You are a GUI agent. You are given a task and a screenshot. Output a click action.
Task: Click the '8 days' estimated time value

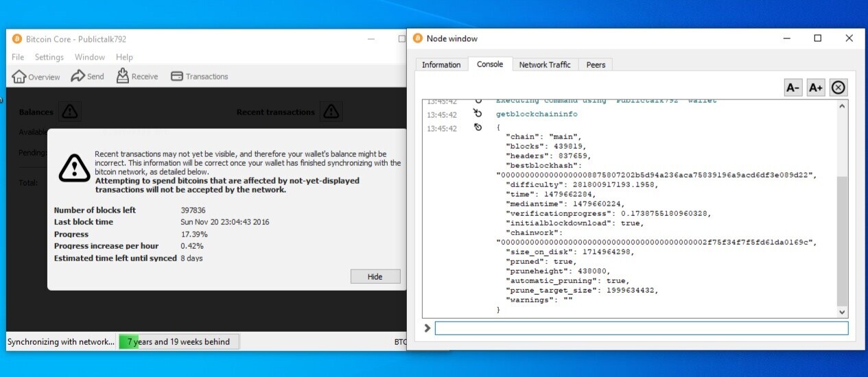[x=191, y=258]
